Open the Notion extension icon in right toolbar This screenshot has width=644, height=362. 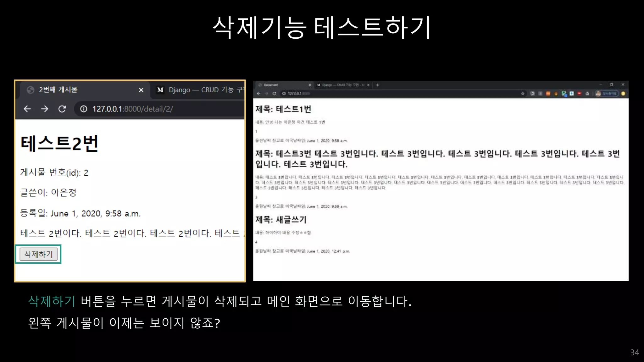[x=532, y=93]
